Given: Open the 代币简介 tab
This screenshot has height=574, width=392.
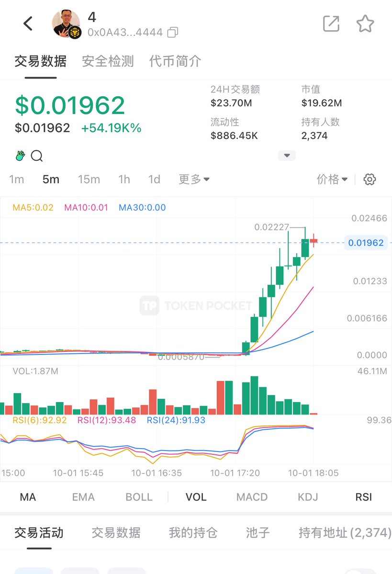Looking at the screenshot, I should 175,61.
